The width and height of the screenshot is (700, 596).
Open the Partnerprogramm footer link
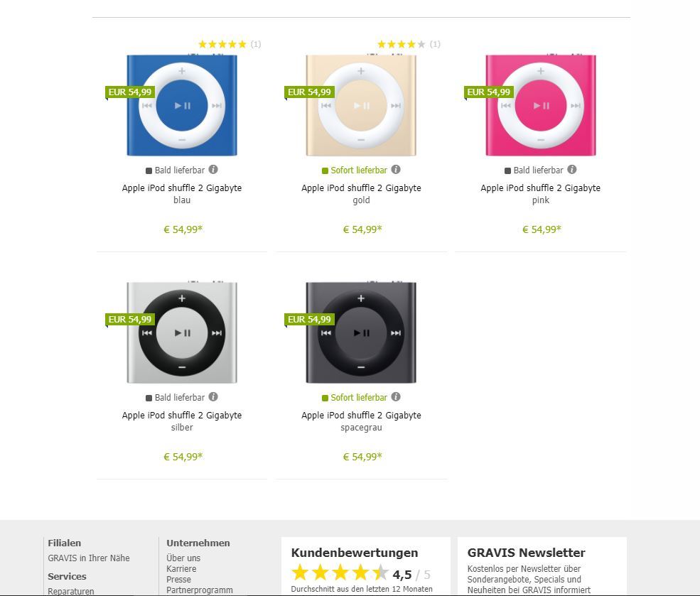tap(200, 590)
